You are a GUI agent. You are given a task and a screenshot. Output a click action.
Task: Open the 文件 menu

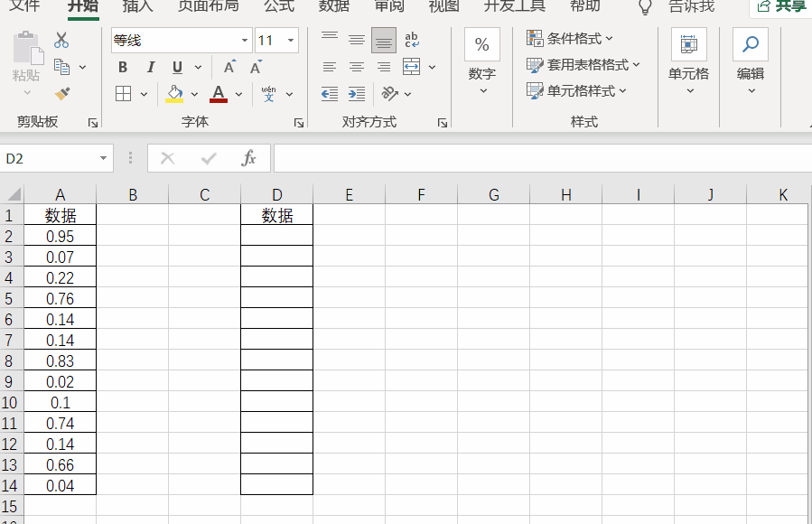click(24, 5)
